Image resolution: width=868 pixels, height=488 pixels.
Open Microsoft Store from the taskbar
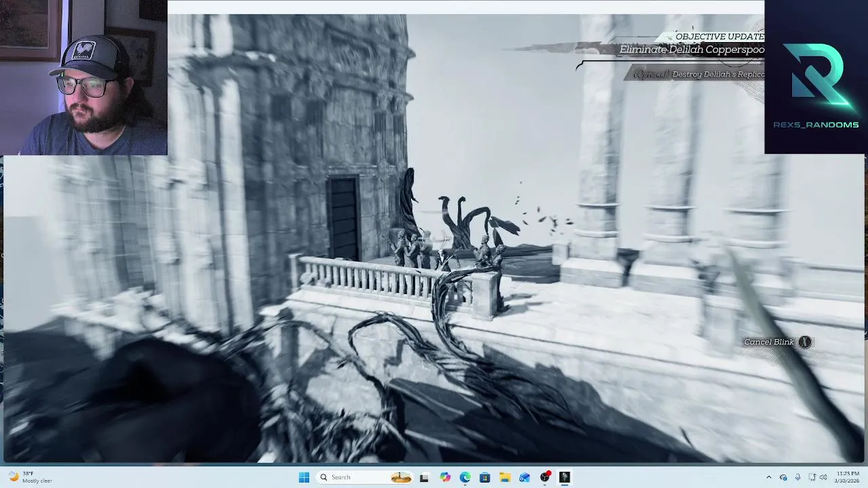(x=485, y=477)
